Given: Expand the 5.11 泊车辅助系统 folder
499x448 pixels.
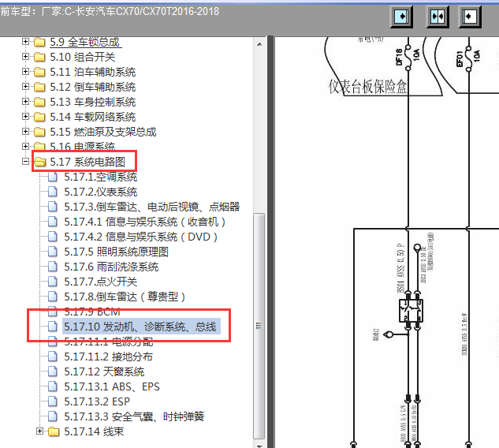Looking at the screenshot, I should [25, 71].
